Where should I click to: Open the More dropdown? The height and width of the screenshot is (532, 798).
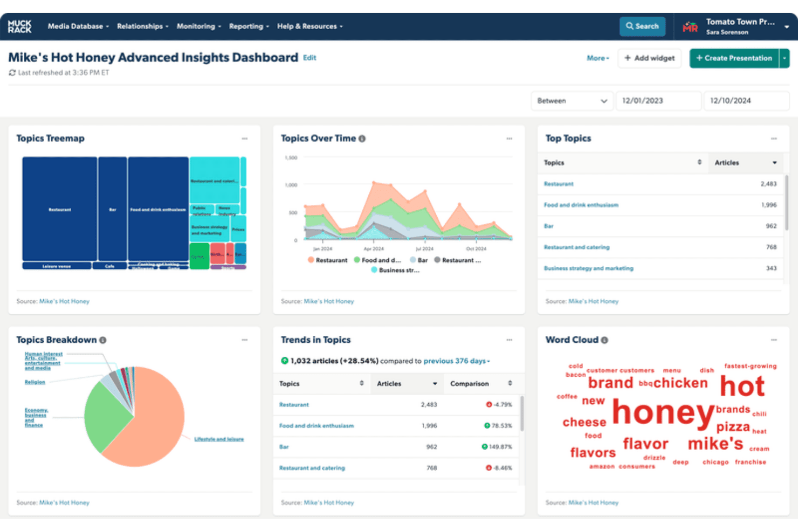point(598,58)
